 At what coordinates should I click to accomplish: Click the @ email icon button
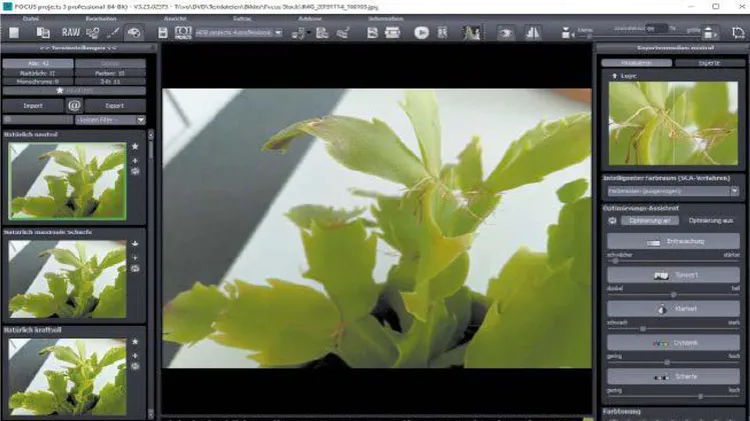tap(74, 105)
